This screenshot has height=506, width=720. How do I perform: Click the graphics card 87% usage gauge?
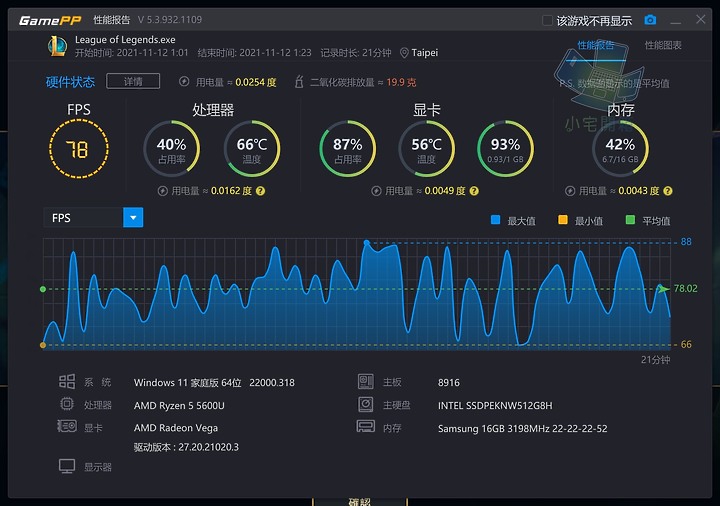[x=348, y=149]
